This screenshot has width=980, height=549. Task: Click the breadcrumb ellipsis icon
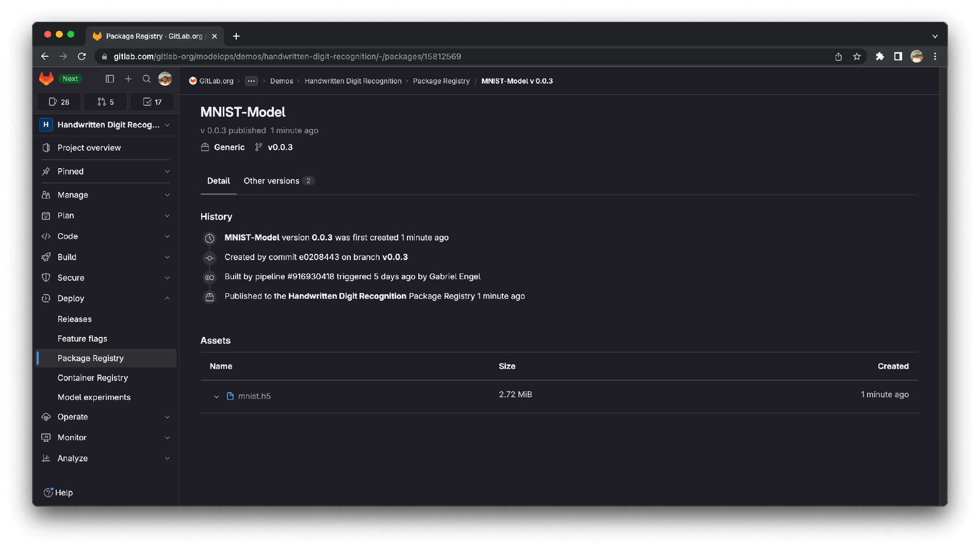[x=251, y=81]
